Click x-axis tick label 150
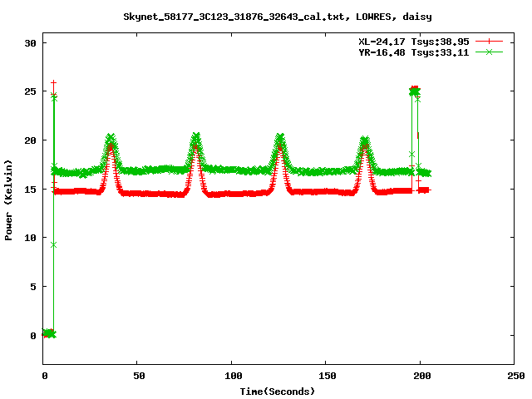Image resolution: width=532 pixels, height=399 pixels. click(x=327, y=376)
